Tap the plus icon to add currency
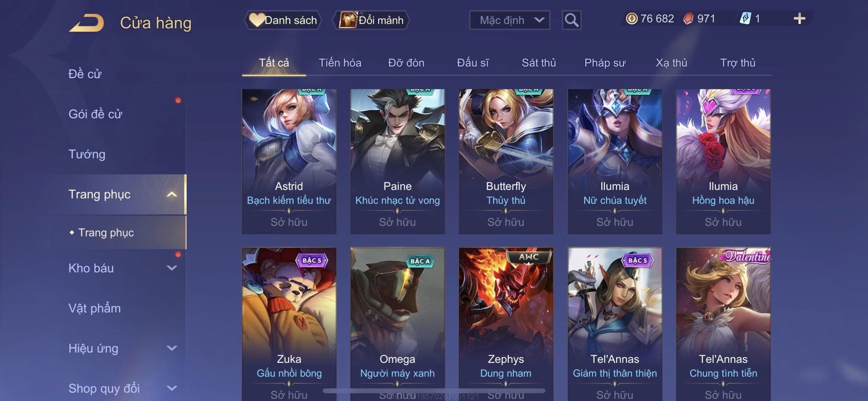This screenshot has width=868, height=401. (799, 19)
